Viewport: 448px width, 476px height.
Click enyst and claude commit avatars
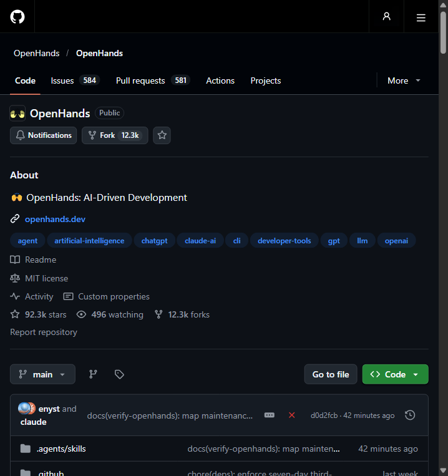pos(26,408)
